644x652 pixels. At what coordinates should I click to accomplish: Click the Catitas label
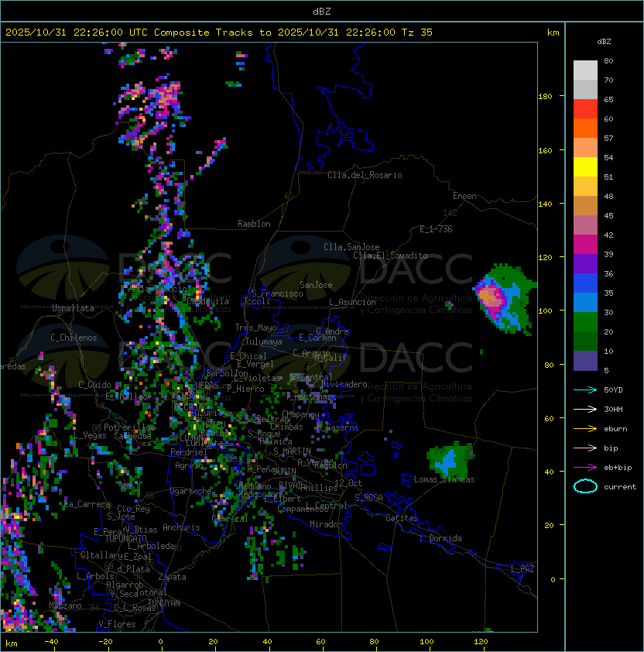(402, 518)
